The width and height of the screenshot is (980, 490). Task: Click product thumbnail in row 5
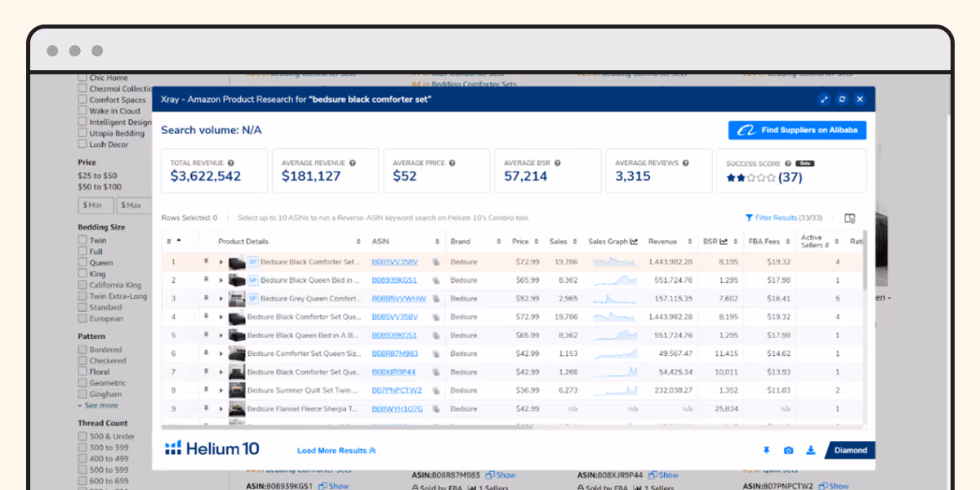tap(237, 336)
